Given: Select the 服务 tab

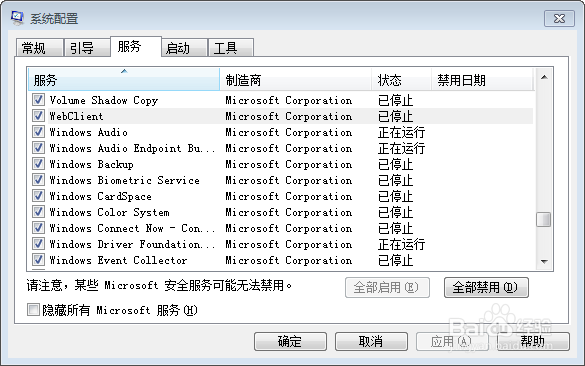Looking at the screenshot, I should pyautogui.click(x=136, y=46).
